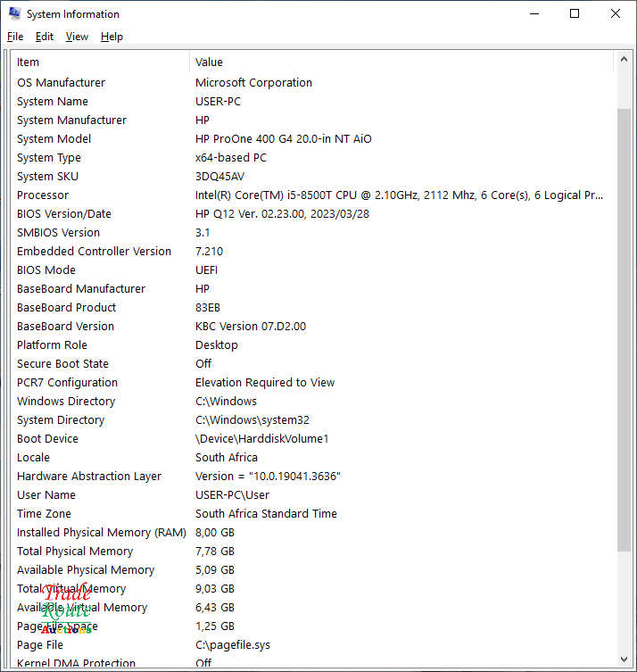Select the System Model row

[x=312, y=139]
